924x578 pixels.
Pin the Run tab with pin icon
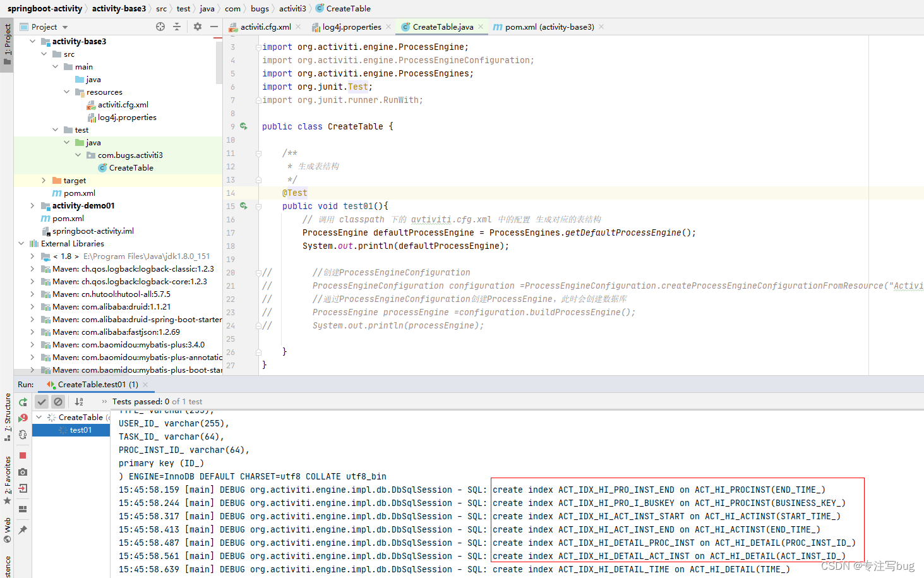pos(23,530)
